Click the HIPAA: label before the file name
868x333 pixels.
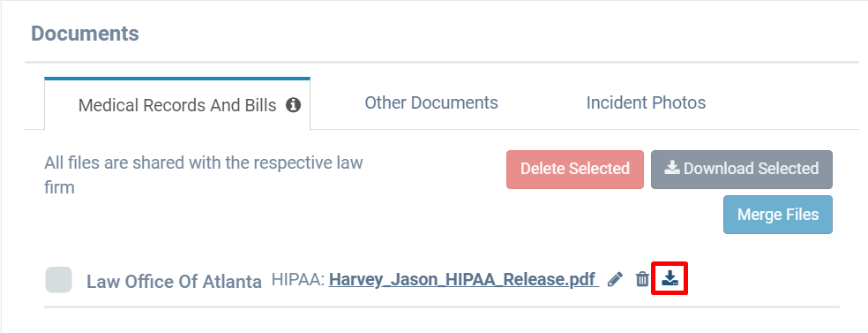pos(298,279)
